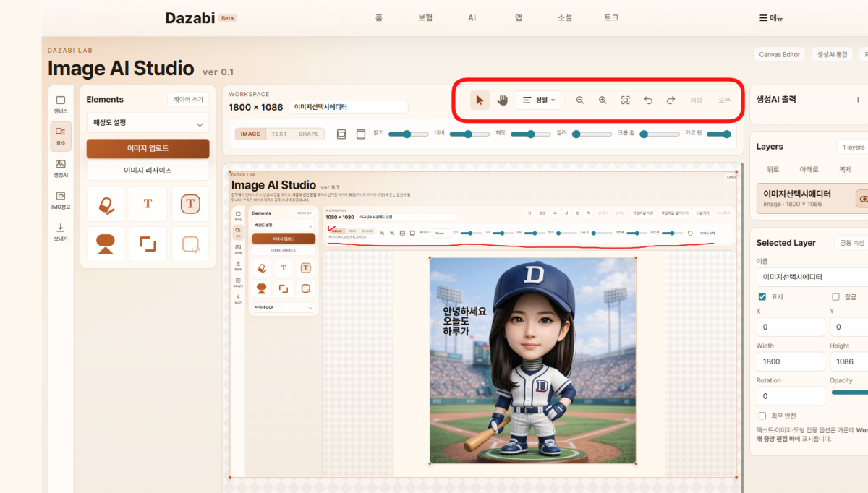This screenshot has height=493, width=868.
Task: Add the speech bubble shape element
Action: pyautogui.click(x=106, y=244)
